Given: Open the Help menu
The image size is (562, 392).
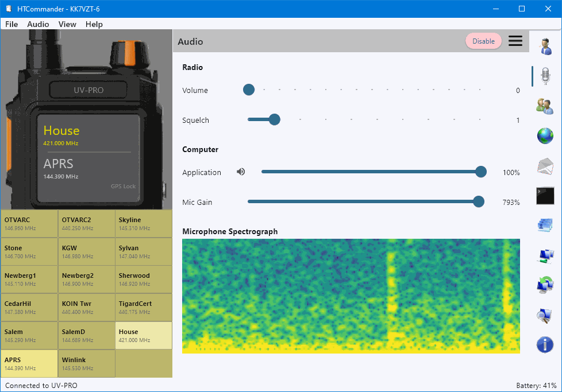Looking at the screenshot, I should click(94, 24).
